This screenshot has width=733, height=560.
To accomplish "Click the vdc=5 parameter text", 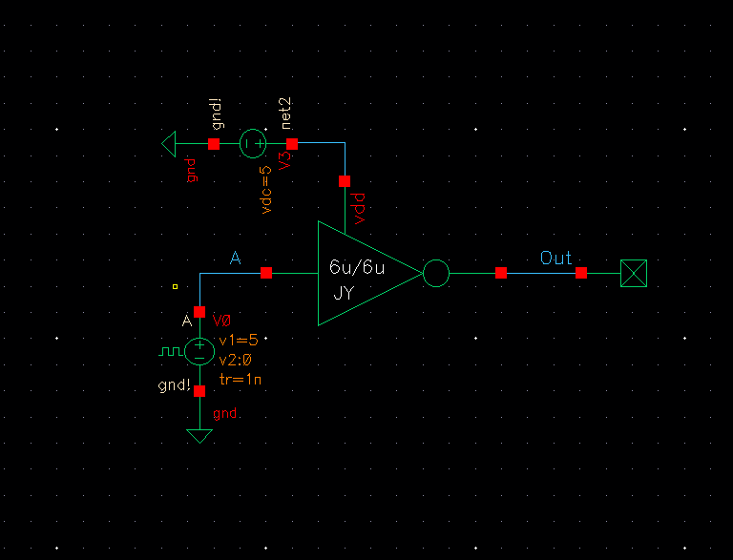I will pos(265,189).
